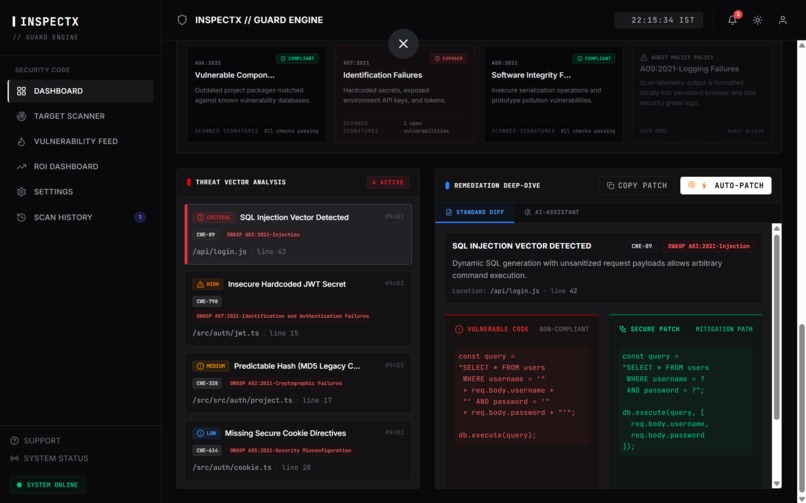This screenshot has width=806, height=503.
Task: Click the document icon on Standard Diff tab
Action: (449, 212)
